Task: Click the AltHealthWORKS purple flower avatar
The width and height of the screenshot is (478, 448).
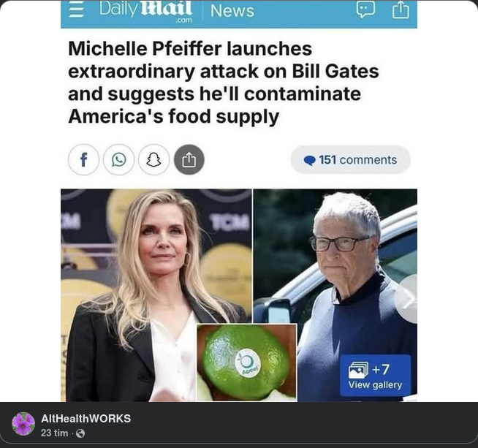Action: tap(23, 424)
